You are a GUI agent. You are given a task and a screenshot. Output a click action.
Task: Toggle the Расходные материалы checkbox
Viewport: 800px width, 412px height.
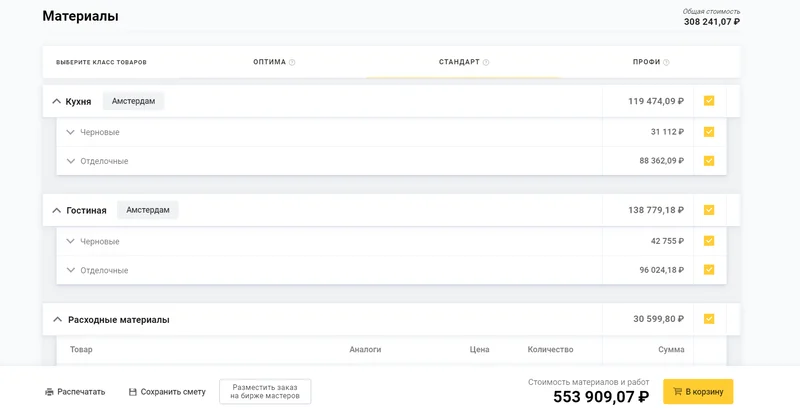[x=709, y=319]
